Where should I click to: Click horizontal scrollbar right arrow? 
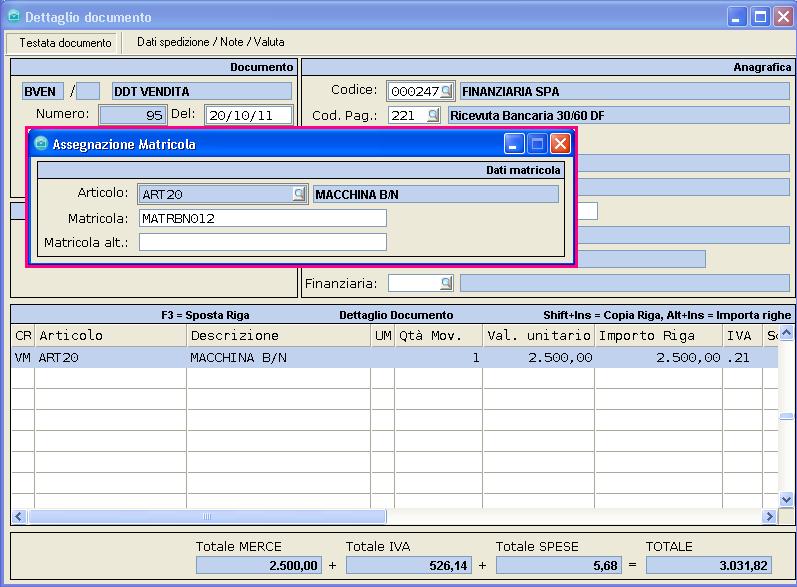tap(770, 517)
